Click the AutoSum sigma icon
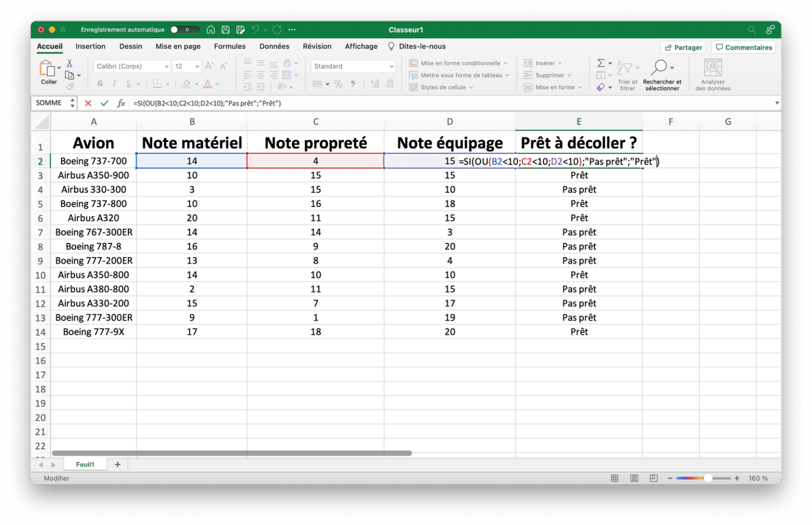 [601, 63]
